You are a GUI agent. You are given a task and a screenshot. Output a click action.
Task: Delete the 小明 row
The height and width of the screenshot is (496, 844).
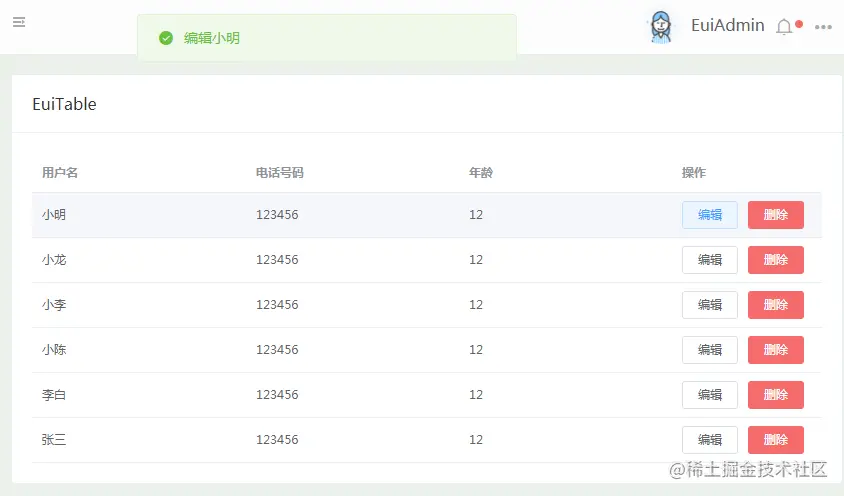tap(776, 215)
